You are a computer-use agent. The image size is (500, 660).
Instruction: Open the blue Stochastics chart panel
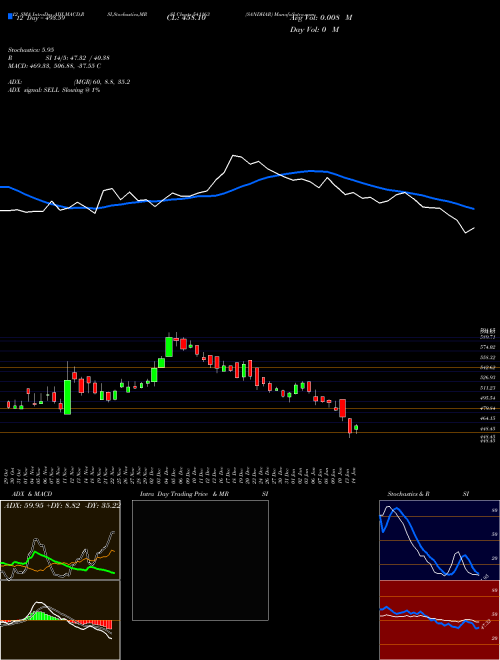pyautogui.click(x=439, y=540)
